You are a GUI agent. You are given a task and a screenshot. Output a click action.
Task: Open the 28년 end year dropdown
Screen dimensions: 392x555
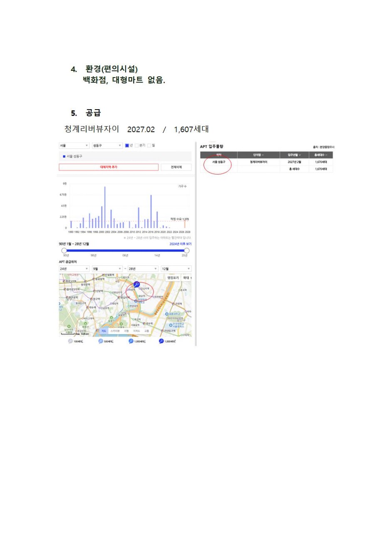[143, 269]
